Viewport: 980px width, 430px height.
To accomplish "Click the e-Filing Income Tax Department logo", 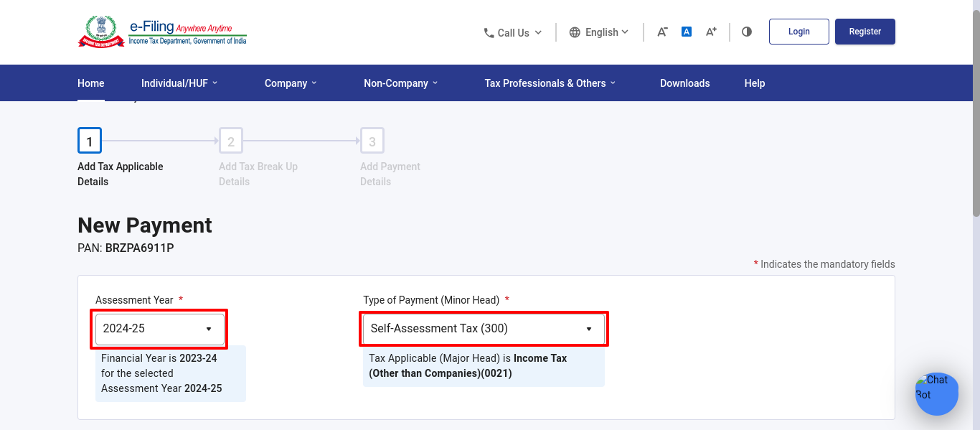I will pyautogui.click(x=162, y=32).
